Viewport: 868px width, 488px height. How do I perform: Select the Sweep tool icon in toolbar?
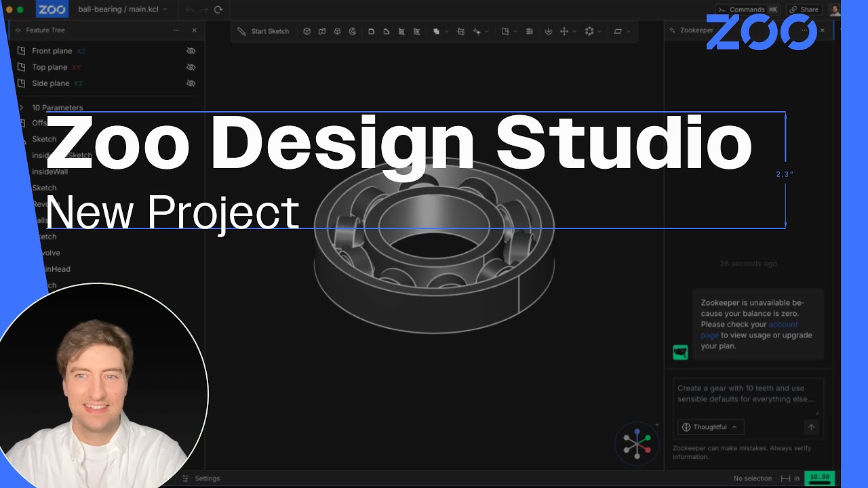click(x=322, y=31)
